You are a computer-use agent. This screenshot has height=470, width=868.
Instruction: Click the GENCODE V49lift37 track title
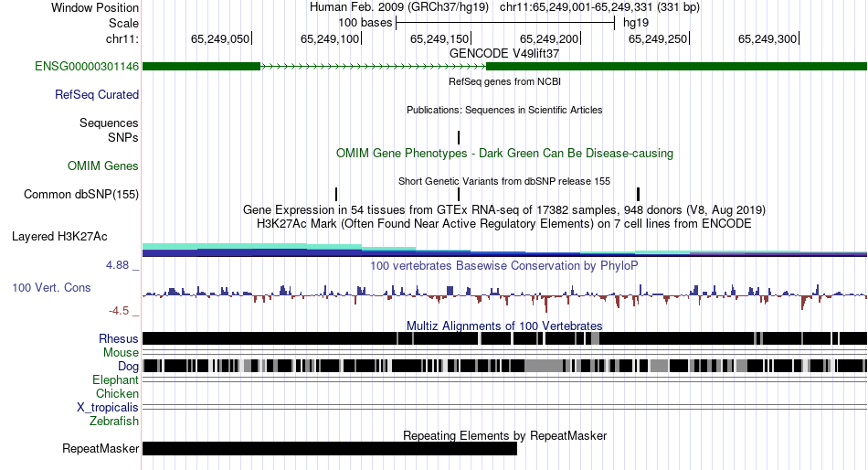tap(504, 54)
